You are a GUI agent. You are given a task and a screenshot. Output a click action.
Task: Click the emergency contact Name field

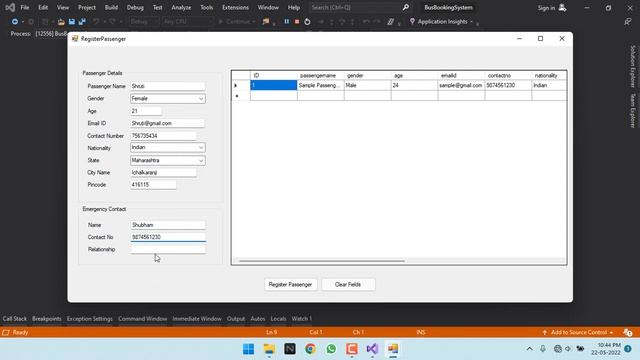coord(168,225)
